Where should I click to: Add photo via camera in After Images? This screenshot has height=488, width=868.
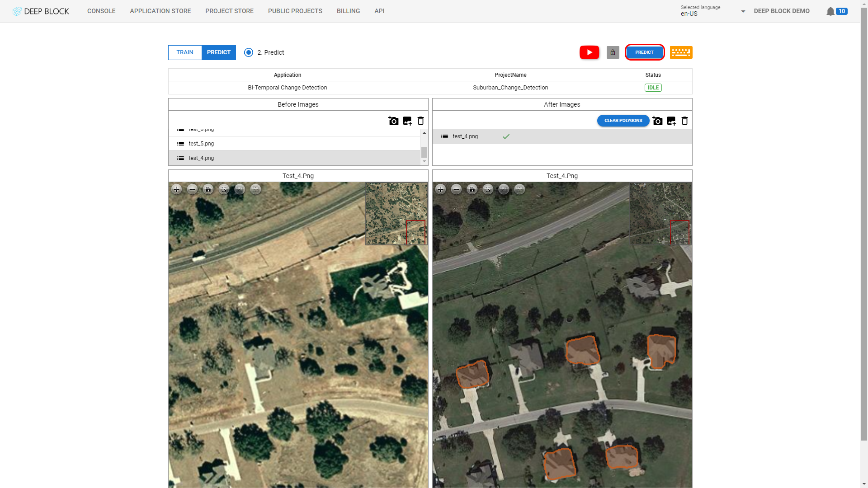coord(657,121)
